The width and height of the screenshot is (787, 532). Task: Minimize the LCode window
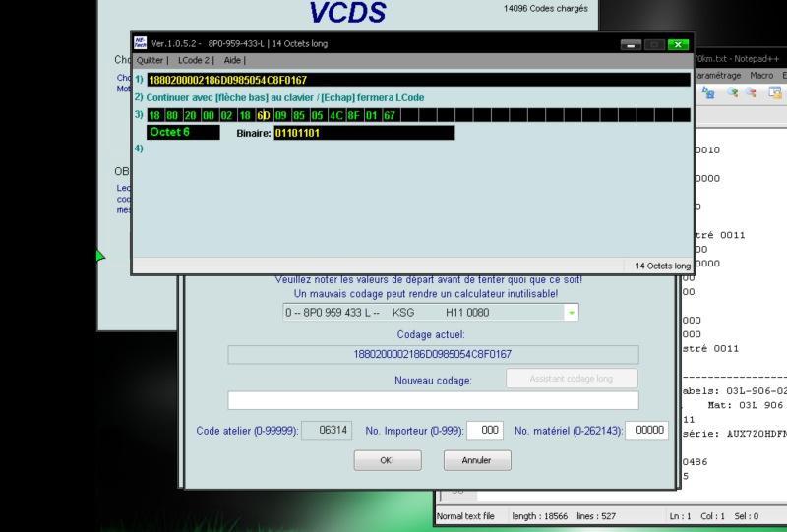(x=631, y=44)
